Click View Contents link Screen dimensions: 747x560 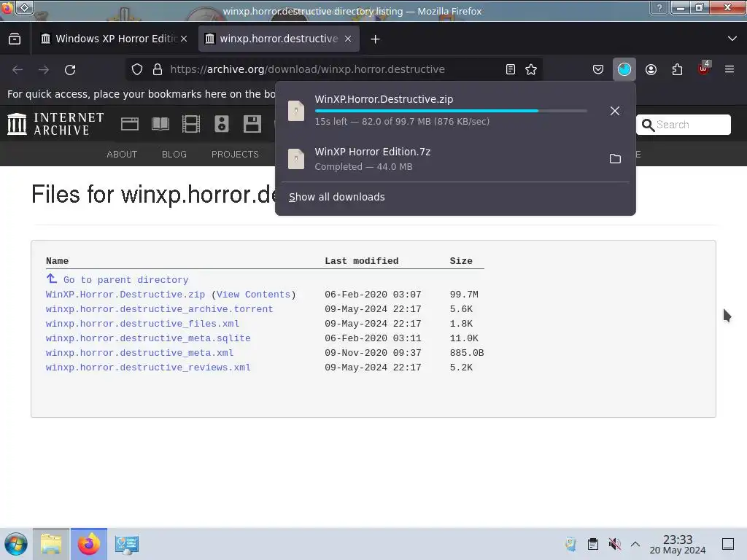253,295
